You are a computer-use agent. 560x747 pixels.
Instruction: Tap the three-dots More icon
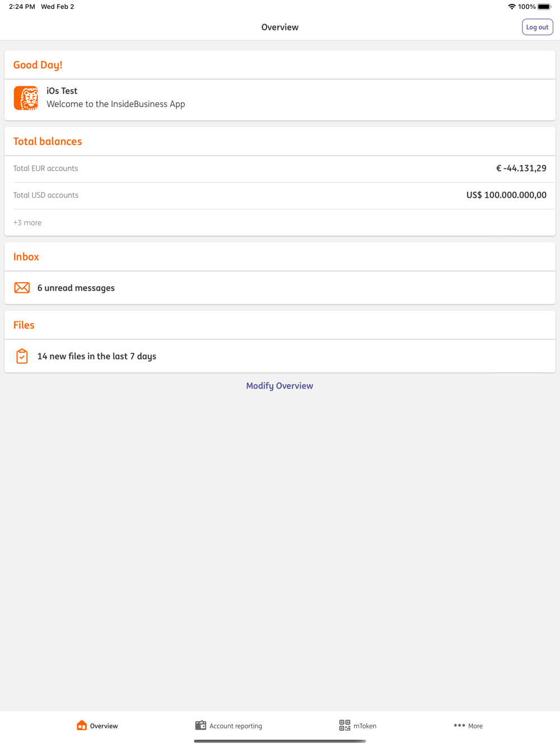click(x=459, y=725)
